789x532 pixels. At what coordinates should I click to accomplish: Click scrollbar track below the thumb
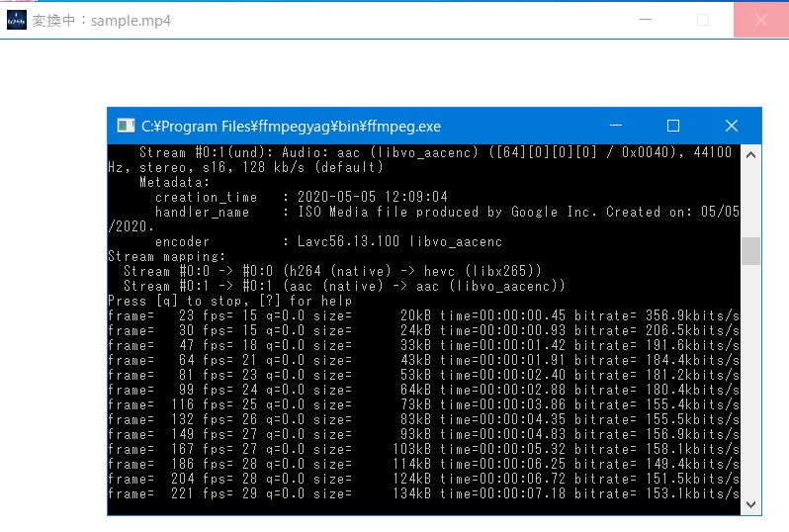point(751,386)
